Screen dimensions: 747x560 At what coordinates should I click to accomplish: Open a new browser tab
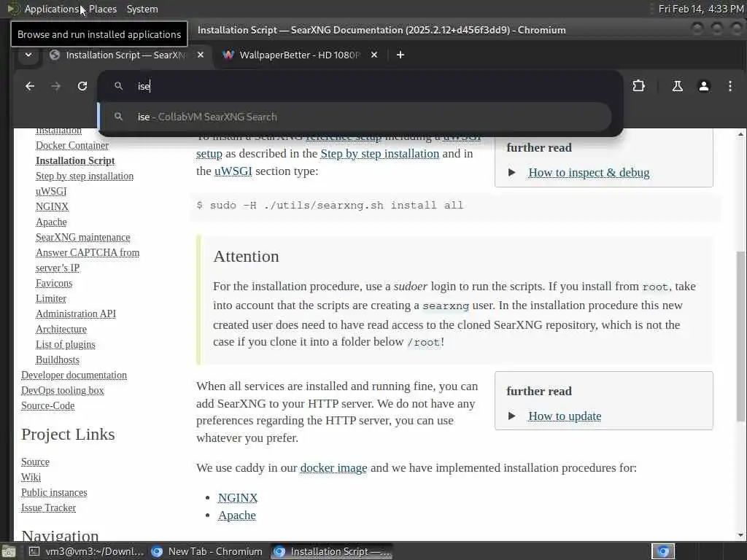click(x=400, y=55)
